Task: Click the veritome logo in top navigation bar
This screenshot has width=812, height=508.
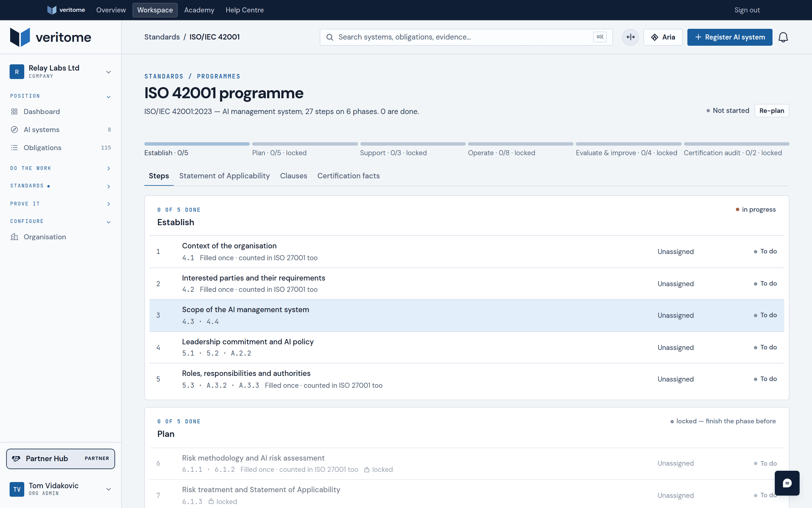Action: 66,10
